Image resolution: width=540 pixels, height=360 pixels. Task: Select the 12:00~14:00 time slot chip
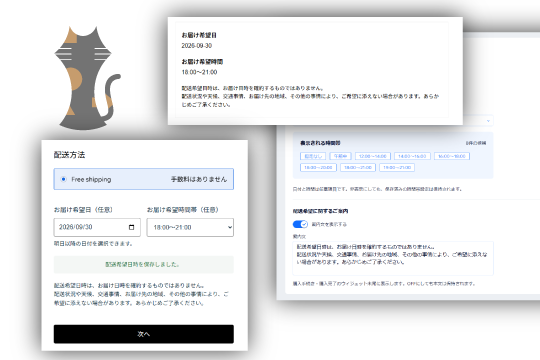(373, 156)
